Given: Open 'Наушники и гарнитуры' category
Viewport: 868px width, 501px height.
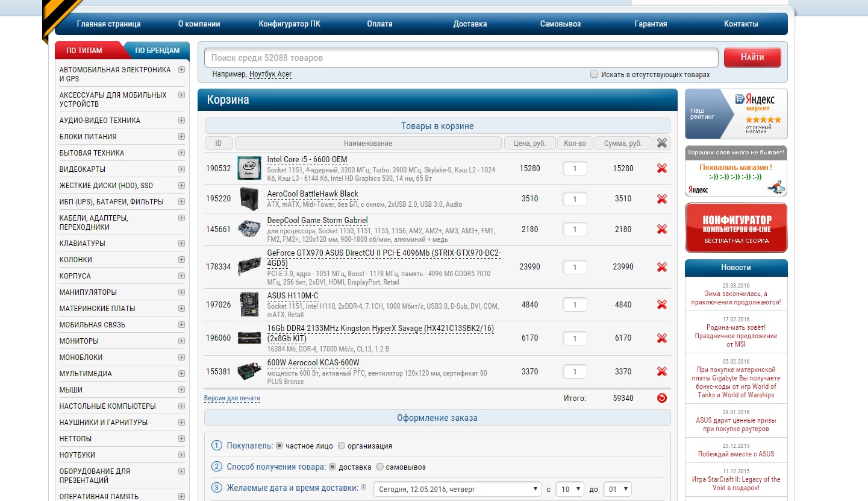Looking at the screenshot, I should click(103, 423).
